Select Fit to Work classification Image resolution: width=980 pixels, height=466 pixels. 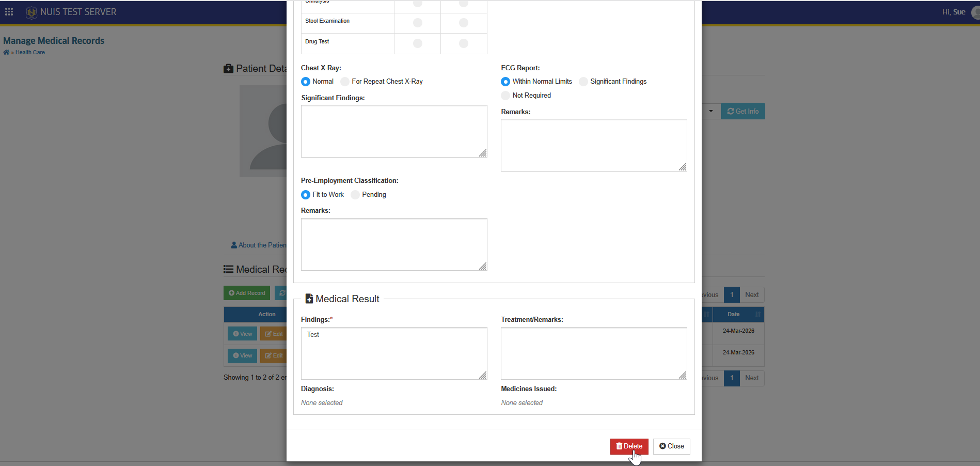tap(306, 195)
